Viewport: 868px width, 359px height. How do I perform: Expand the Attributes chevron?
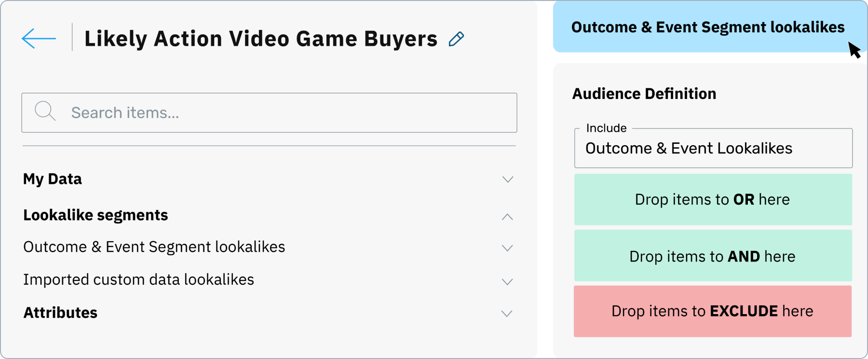coord(507,314)
